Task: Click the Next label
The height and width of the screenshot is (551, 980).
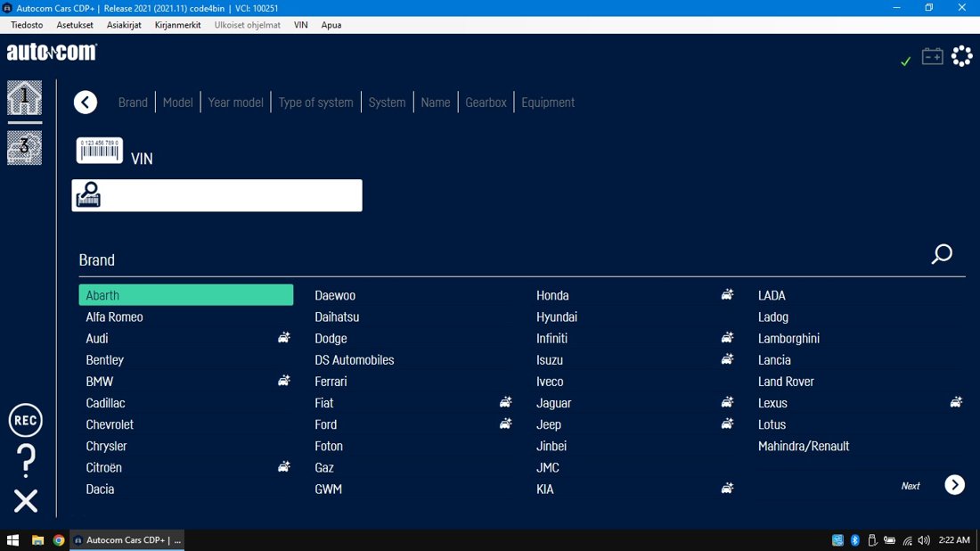Action: click(x=911, y=486)
